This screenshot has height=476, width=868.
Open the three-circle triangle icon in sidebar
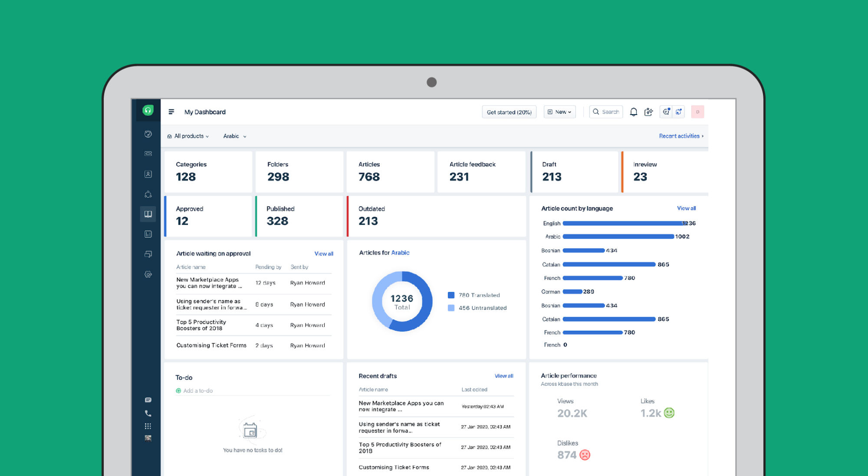148,194
